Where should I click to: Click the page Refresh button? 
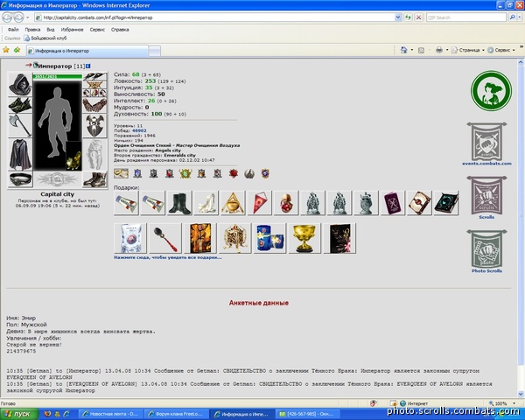coord(408,17)
